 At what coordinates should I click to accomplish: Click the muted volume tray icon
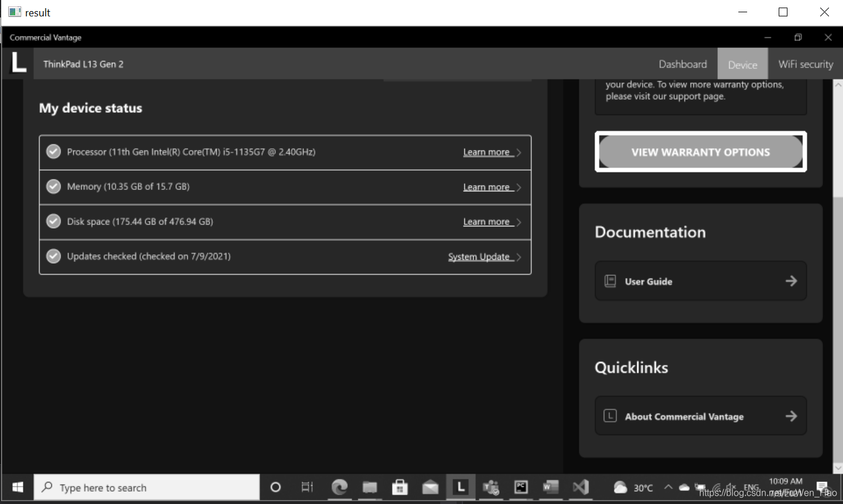click(x=731, y=487)
